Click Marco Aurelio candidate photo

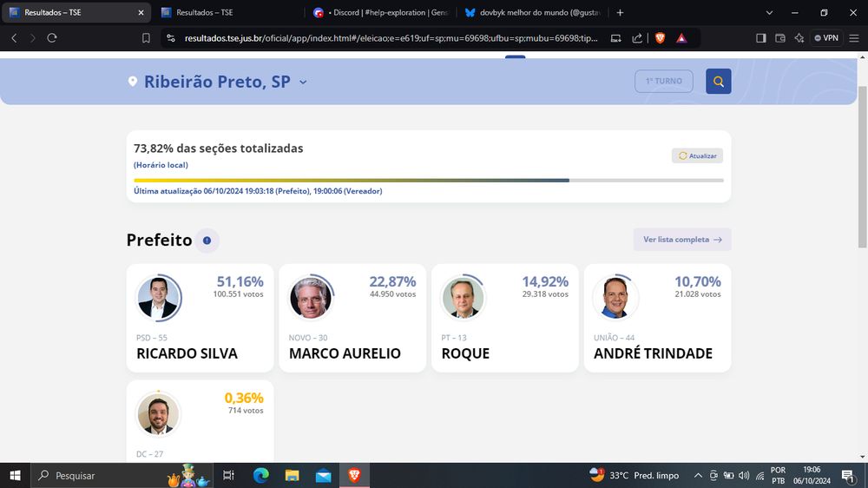(x=311, y=298)
